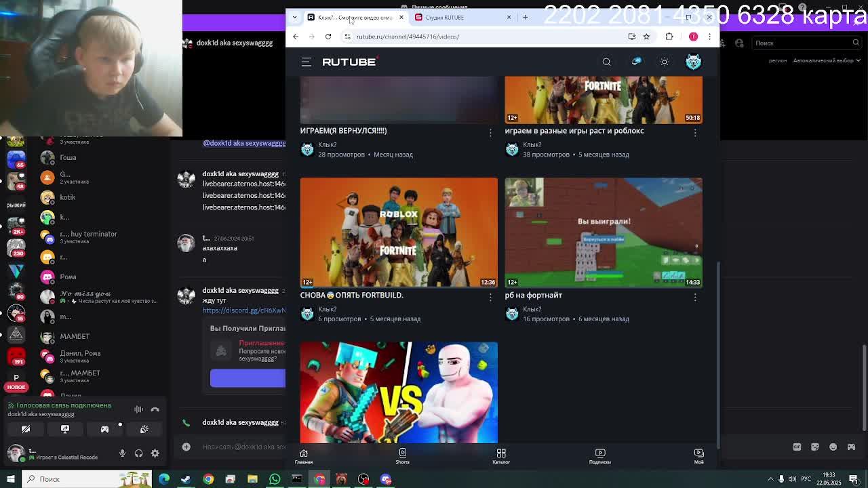This screenshot has height=488, width=868.
Task: Open Chrome three-dot menu
Action: pos(709,37)
